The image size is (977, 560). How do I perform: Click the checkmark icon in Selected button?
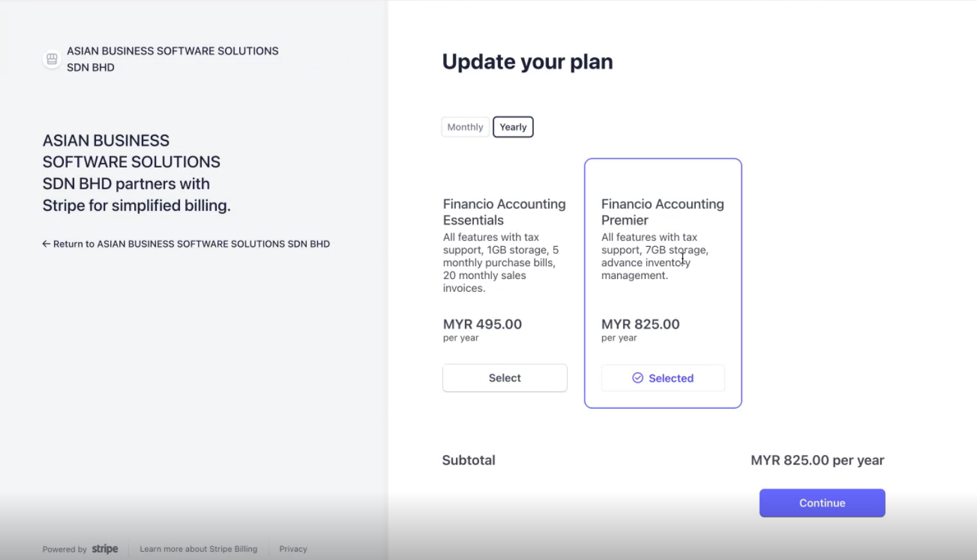[638, 378]
